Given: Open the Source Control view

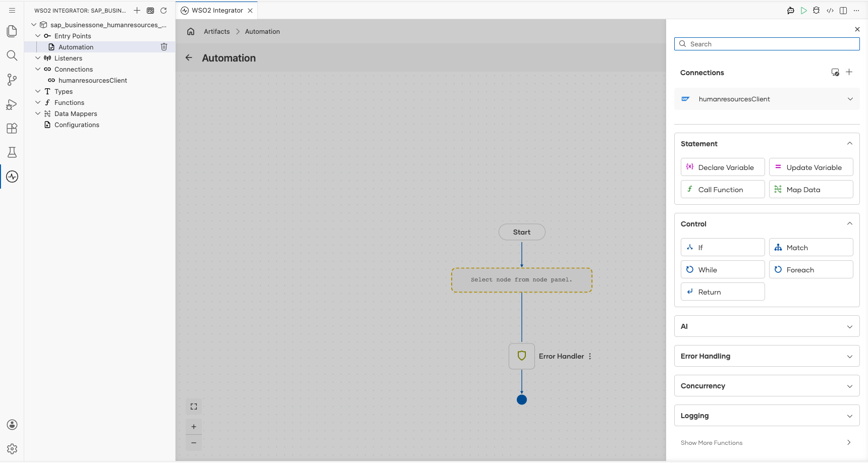Looking at the screenshot, I should point(12,80).
